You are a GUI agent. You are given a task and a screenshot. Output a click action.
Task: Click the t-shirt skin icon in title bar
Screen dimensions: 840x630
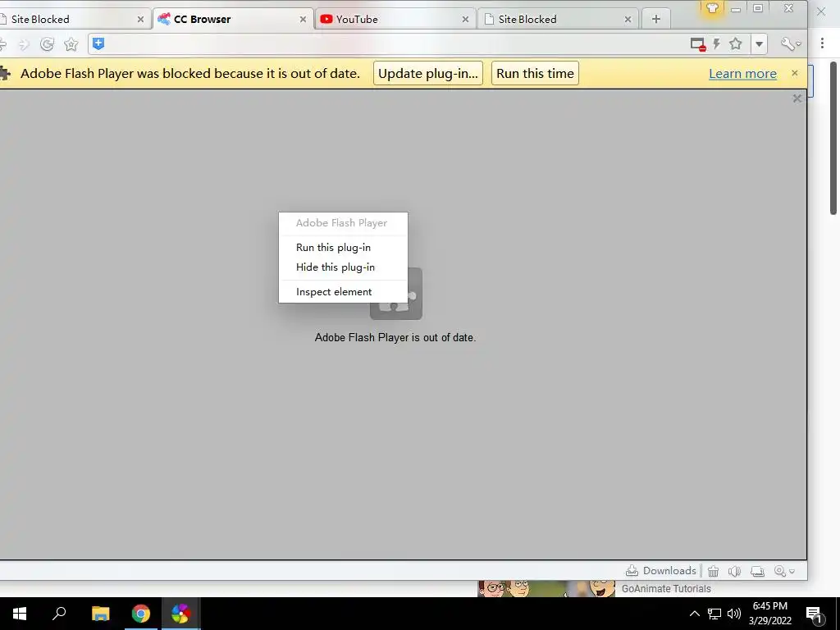[712, 8]
